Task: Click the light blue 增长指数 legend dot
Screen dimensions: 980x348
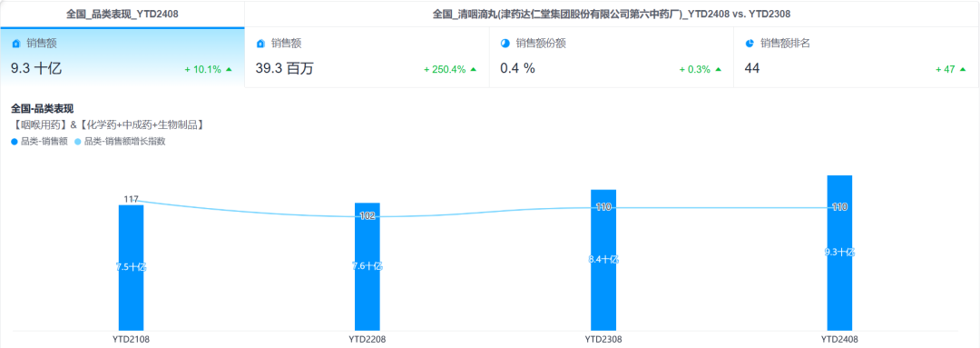Action: pyautogui.click(x=77, y=142)
